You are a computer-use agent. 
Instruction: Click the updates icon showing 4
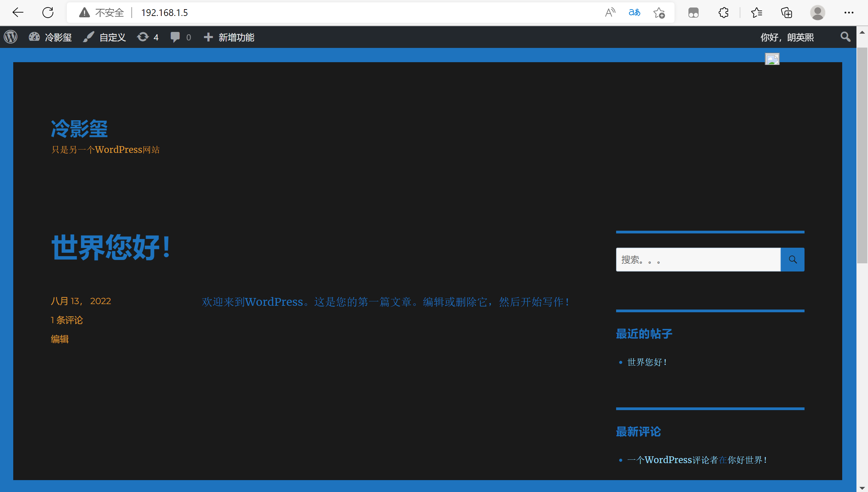(x=148, y=37)
